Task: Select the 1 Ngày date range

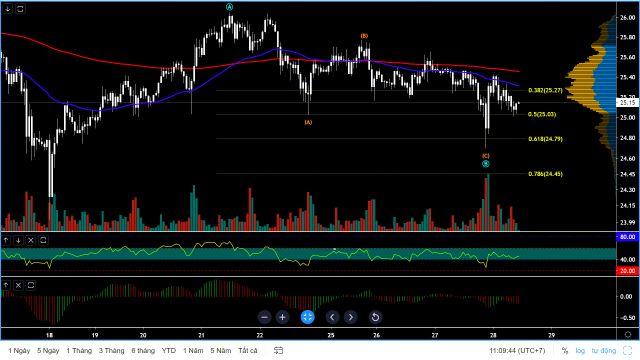Action: coord(19,350)
